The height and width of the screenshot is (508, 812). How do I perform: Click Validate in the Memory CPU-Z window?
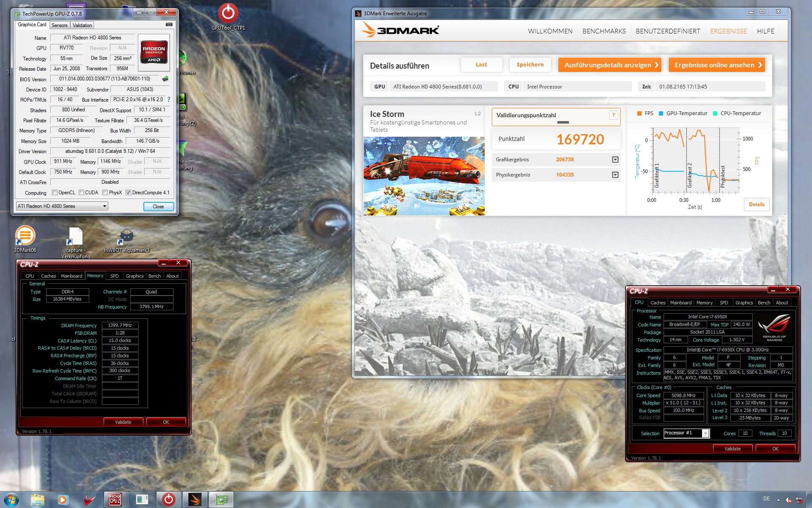coord(123,422)
